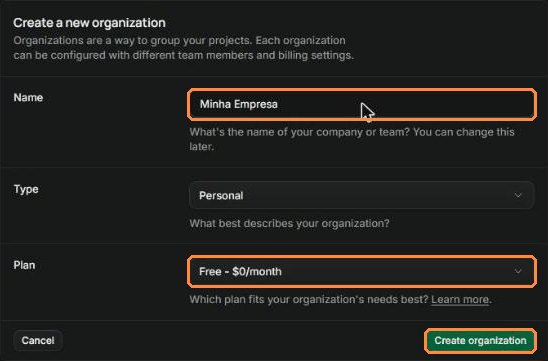Click the Type field label
The height and width of the screenshot is (361, 548).
coord(26,189)
